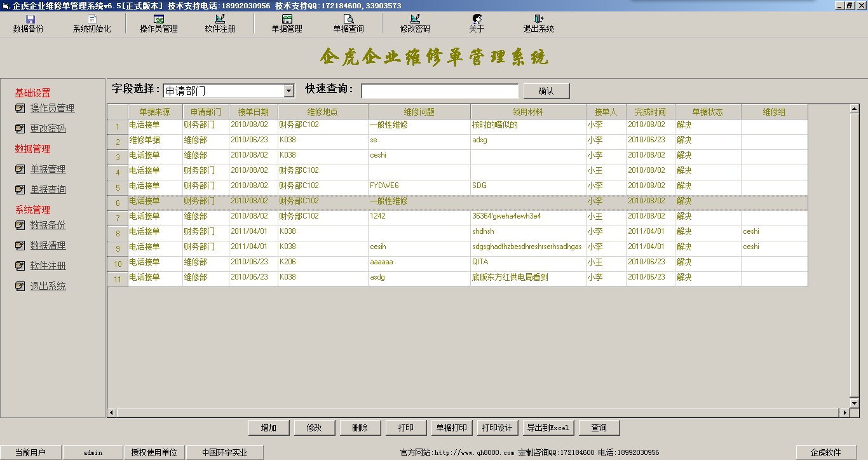The height and width of the screenshot is (460, 868).
Task: Click the 数据备份 toolbar icon
Action: 29,24
